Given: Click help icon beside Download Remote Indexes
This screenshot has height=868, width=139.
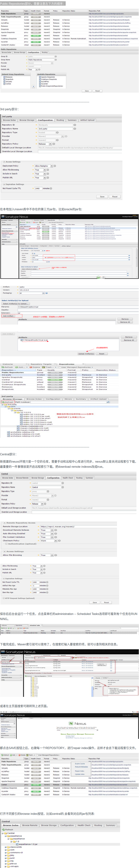Looking at the screenshot, I should (x=55, y=530).
